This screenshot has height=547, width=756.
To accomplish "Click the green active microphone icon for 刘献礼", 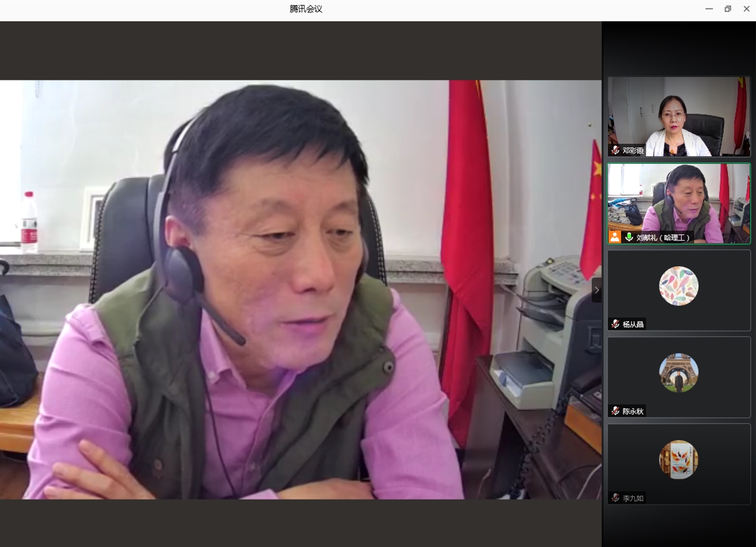I will pyautogui.click(x=629, y=237).
